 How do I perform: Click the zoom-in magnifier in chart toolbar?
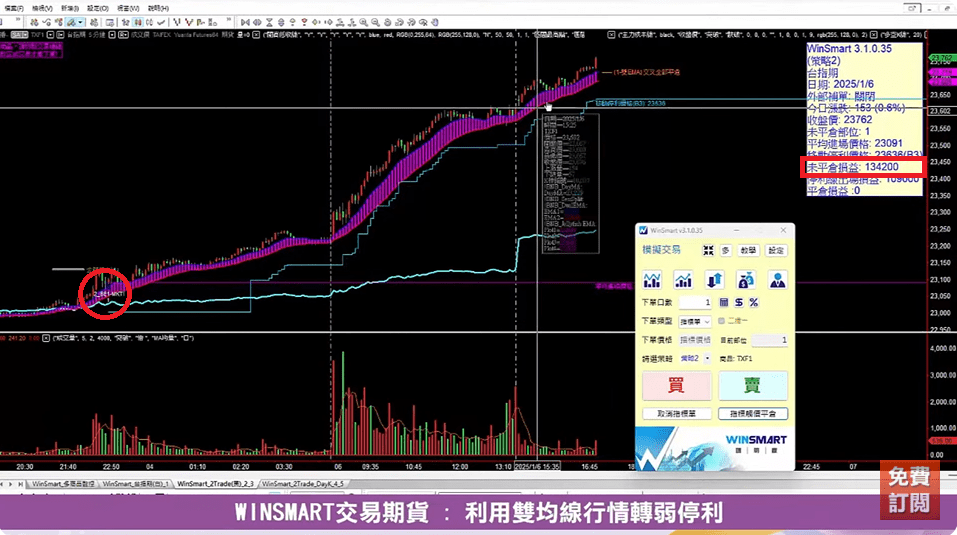[364, 23]
